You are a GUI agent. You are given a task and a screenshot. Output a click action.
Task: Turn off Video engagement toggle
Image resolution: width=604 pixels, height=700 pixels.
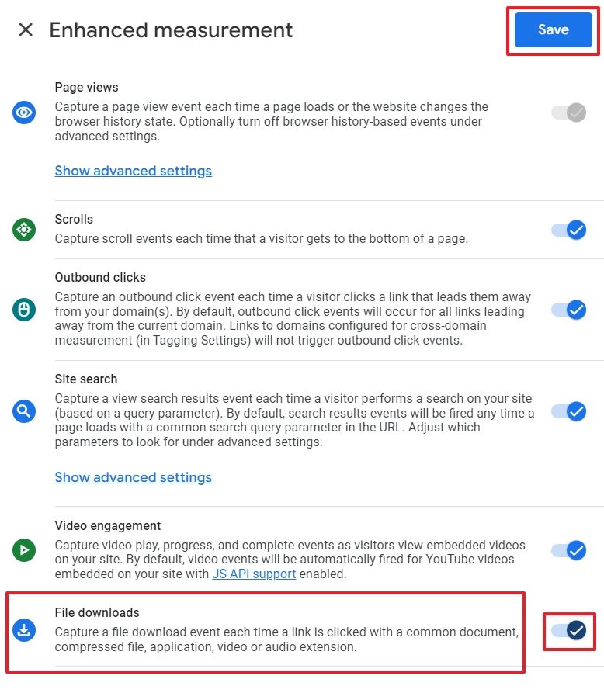pyautogui.click(x=568, y=550)
